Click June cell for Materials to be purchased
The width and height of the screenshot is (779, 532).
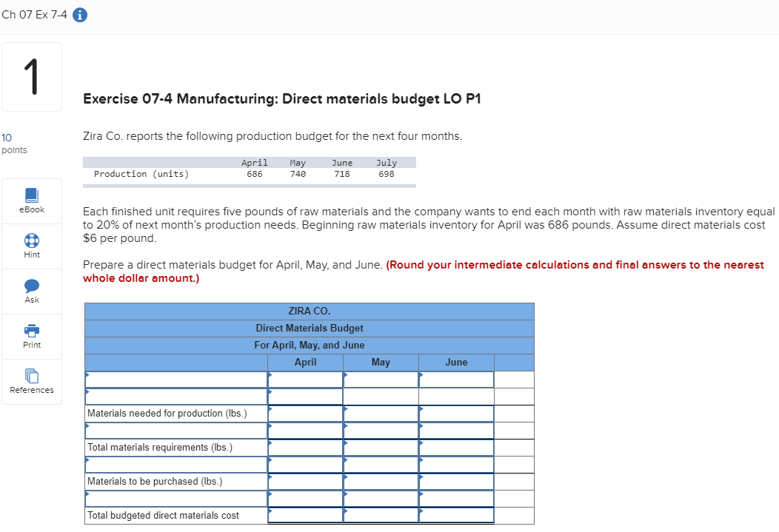pos(457,482)
